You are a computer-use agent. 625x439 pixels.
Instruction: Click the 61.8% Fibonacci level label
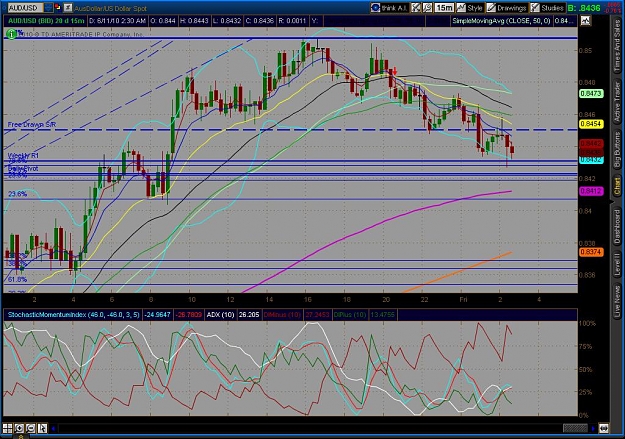coord(18,280)
